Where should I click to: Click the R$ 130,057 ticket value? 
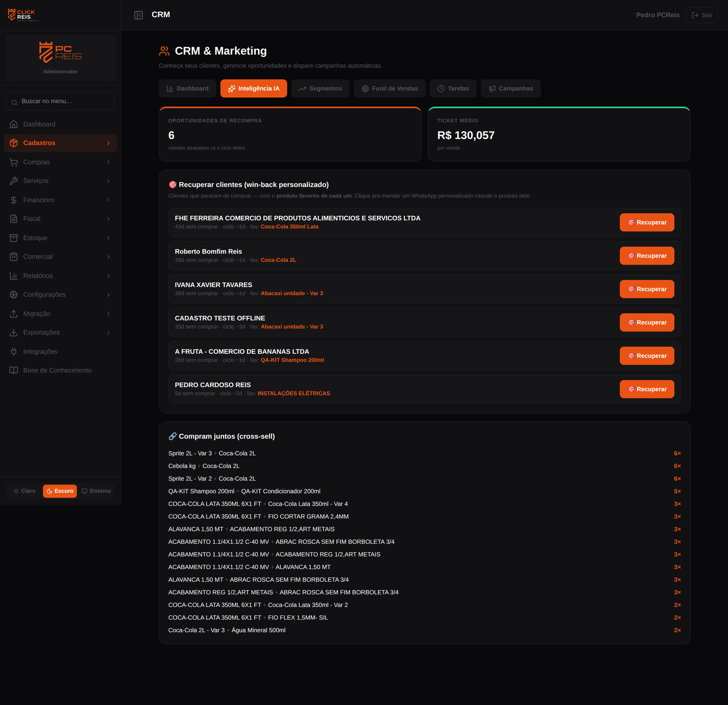pyautogui.click(x=466, y=135)
